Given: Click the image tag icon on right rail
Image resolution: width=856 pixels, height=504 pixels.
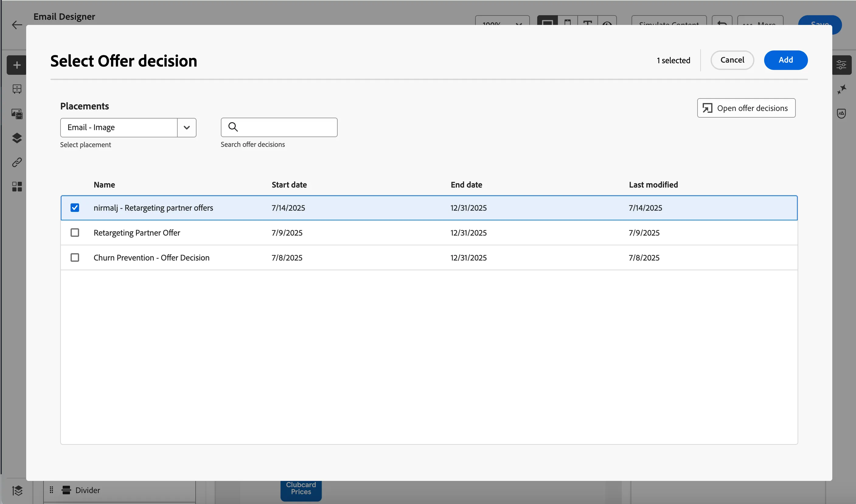Looking at the screenshot, I should point(841,113).
